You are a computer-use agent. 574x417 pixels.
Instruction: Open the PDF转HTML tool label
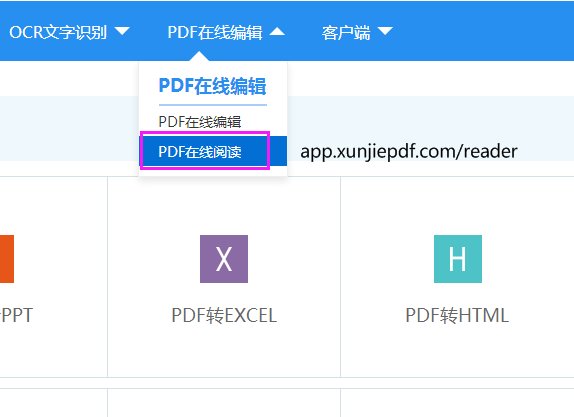457,315
